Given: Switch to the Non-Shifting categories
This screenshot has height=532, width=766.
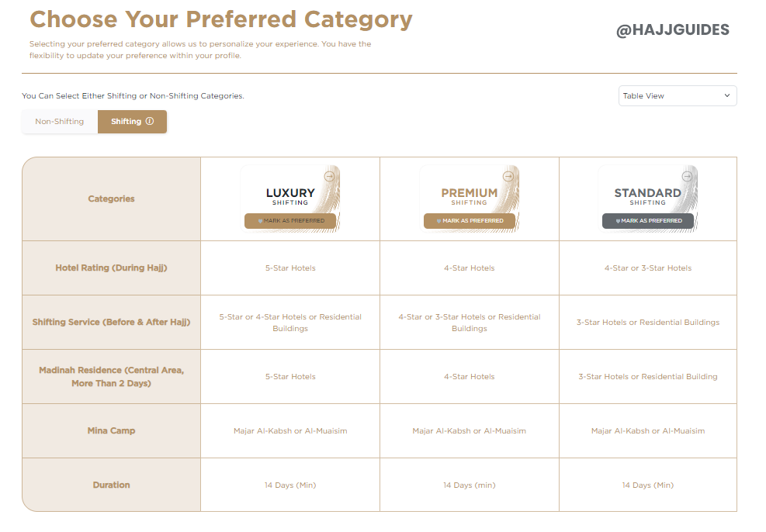Looking at the screenshot, I should (60, 122).
